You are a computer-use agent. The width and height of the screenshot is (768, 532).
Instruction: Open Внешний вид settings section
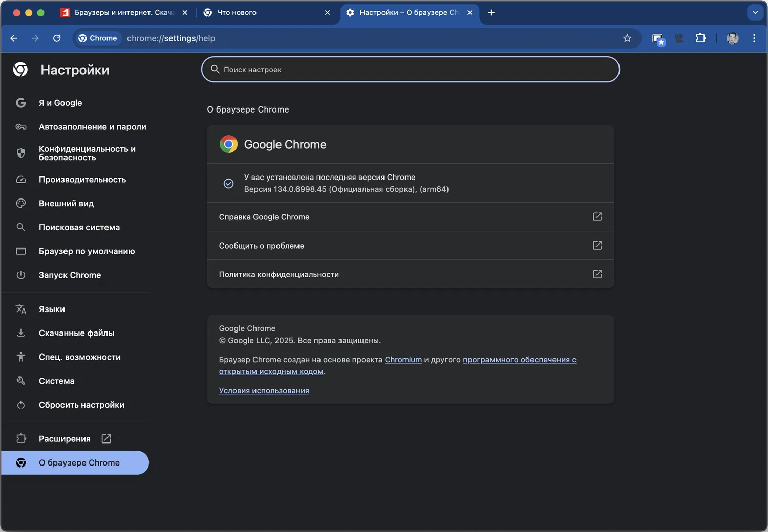tap(66, 204)
